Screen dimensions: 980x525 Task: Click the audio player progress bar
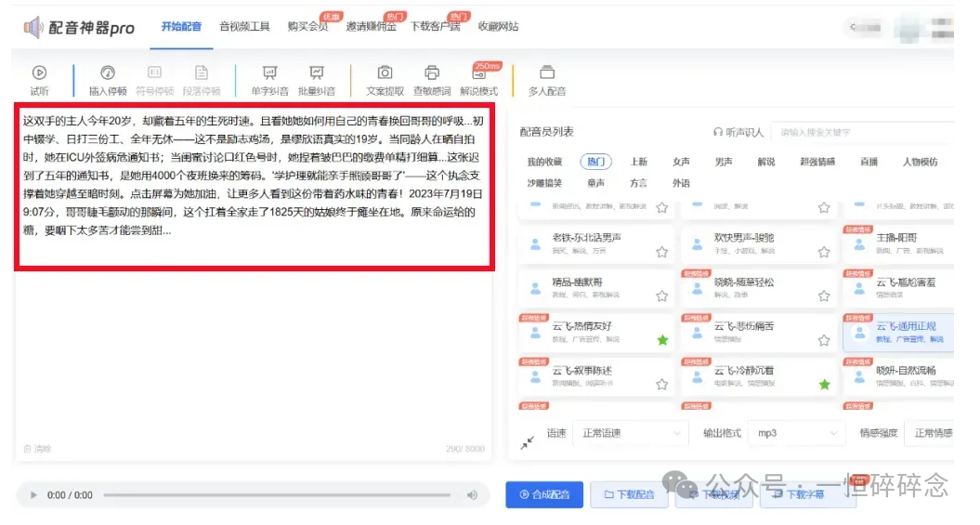pos(279,495)
